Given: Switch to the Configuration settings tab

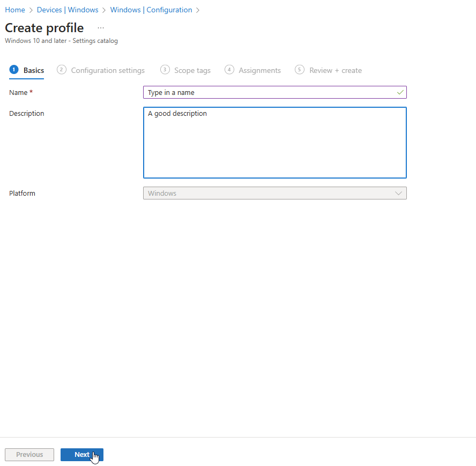Looking at the screenshot, I should (x=108, y=70).
